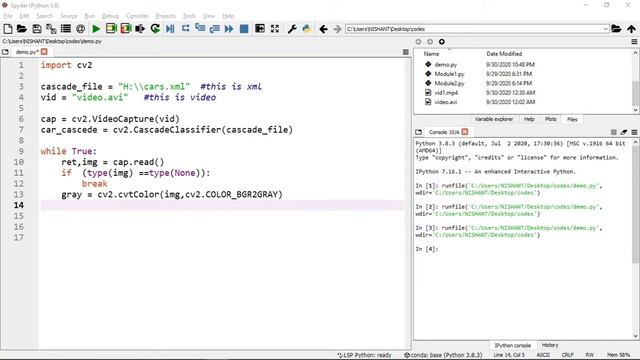The height and width of the screenshot is (360, 640).
Task: Close the Console 10/A tab
Action: [x=465, y=132]
